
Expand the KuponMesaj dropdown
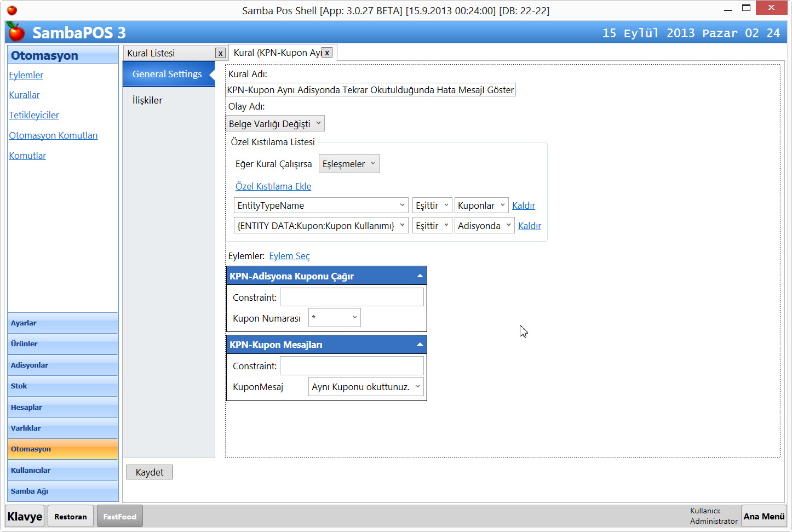coord(365,387)
